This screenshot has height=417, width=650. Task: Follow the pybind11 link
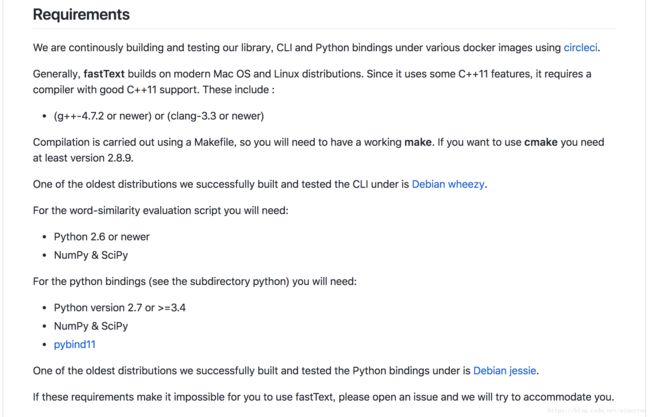(75, 344)
